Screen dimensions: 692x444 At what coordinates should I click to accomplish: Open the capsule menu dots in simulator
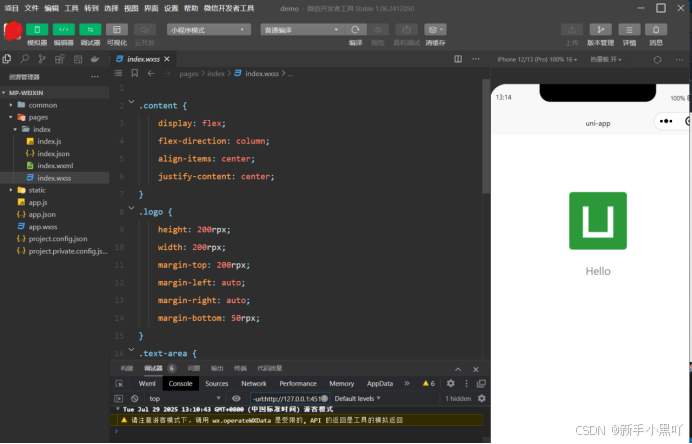pyautogui.click(x=666, y=121)
